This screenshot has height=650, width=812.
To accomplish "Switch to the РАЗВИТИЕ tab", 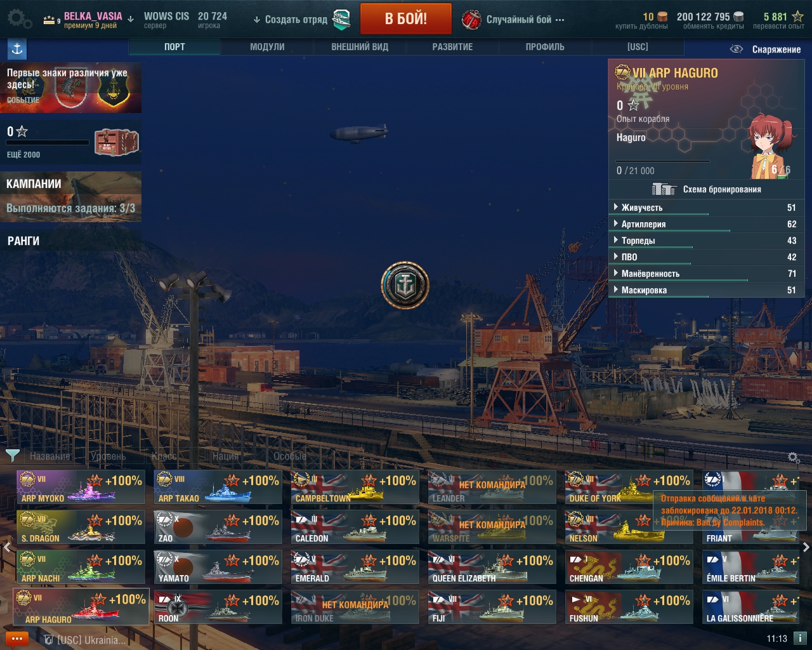I will click(452, 47).
